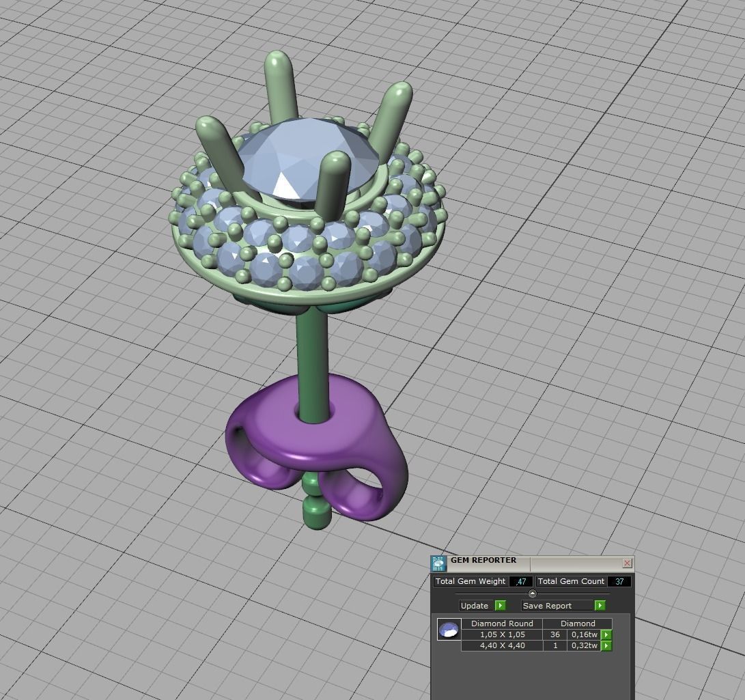745x700 pixels.
Task: Click the '0,32tw' weight cell
Action: click(x=584, y=646)
